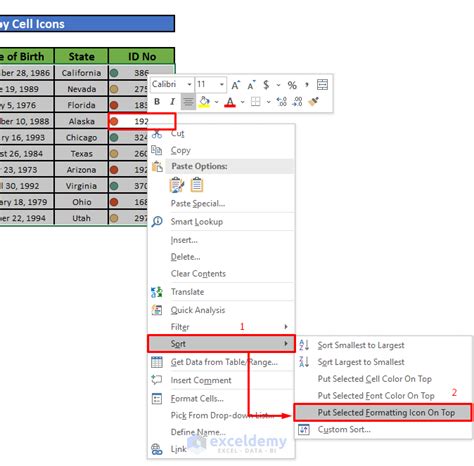Open fill color dropdown arrow

click(217, 102)
